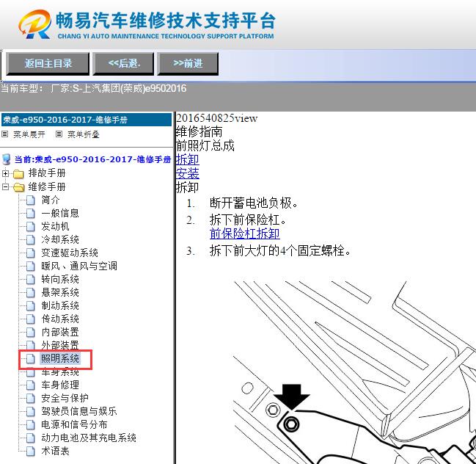The height and width of the screenshot is (464, 476).
Task: Click the page icon beside 制动系统
Action: pos(30,305)
